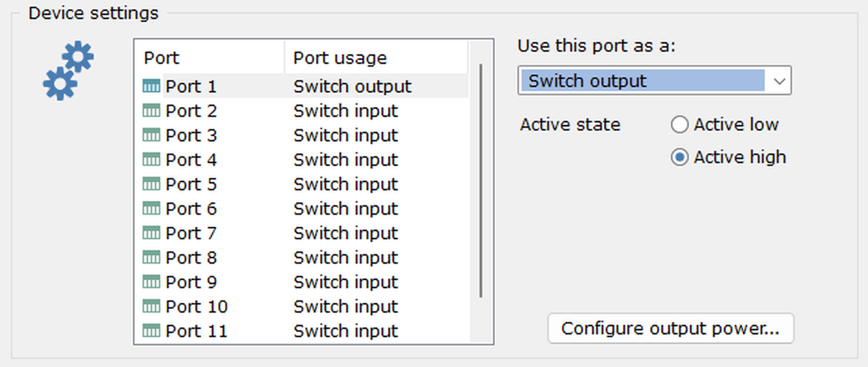Open the "Use this port as a" dropdown
This screenshot has width=868, height=367.
[653, 81]
